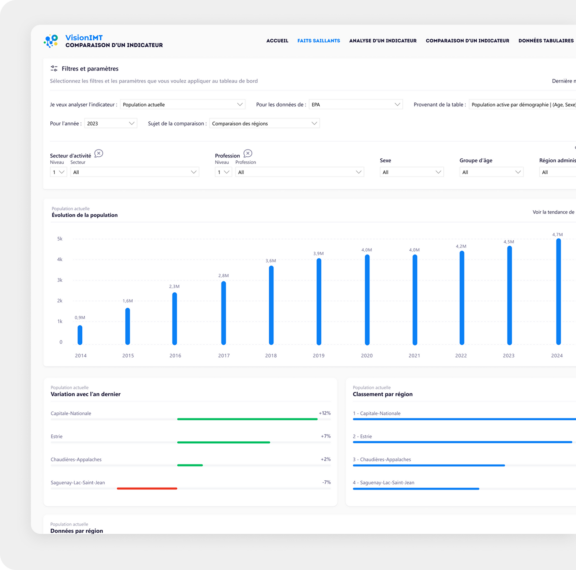
Task: Switch to FAITS SAILLANTS tab
Action: (318, 41)
